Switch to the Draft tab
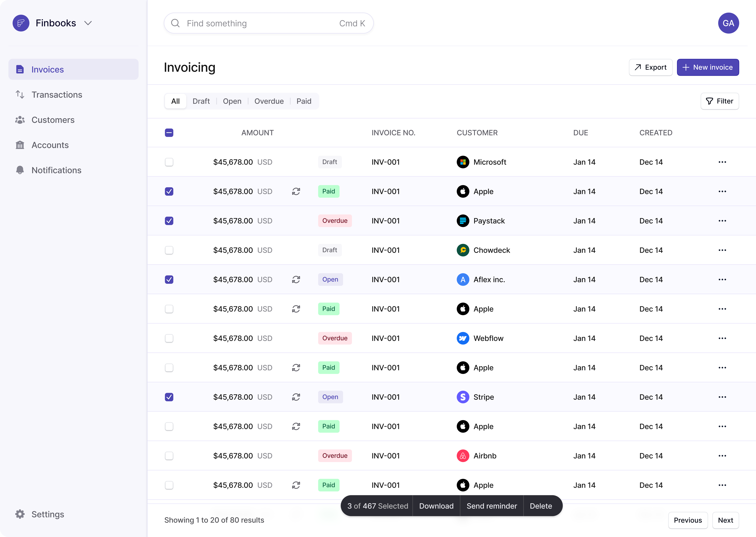The image size is (756, 537). click(x=201, y=101)
